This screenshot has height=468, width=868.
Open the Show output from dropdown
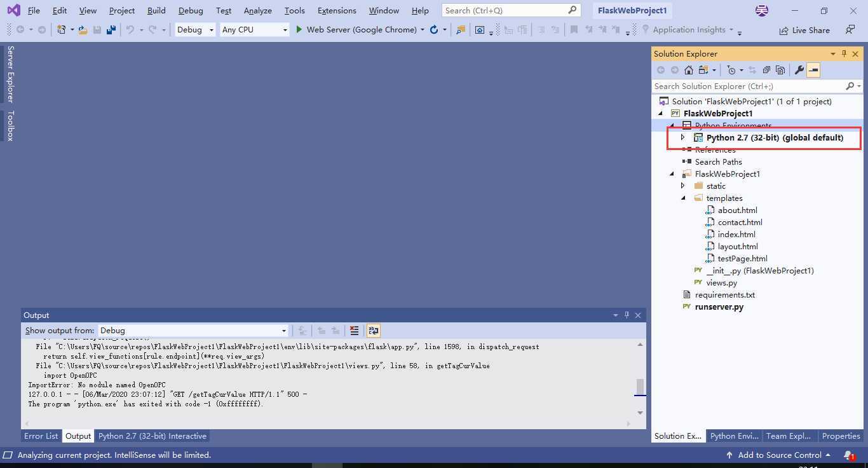[193, 331]
